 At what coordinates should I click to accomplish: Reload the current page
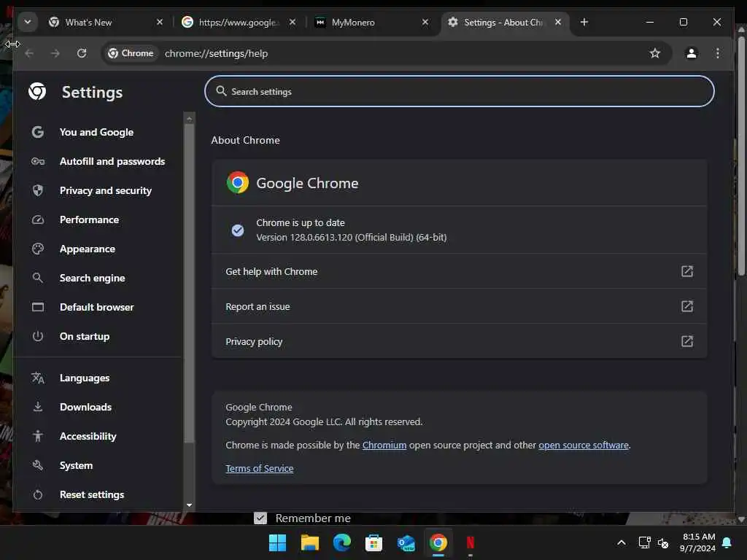82,53
